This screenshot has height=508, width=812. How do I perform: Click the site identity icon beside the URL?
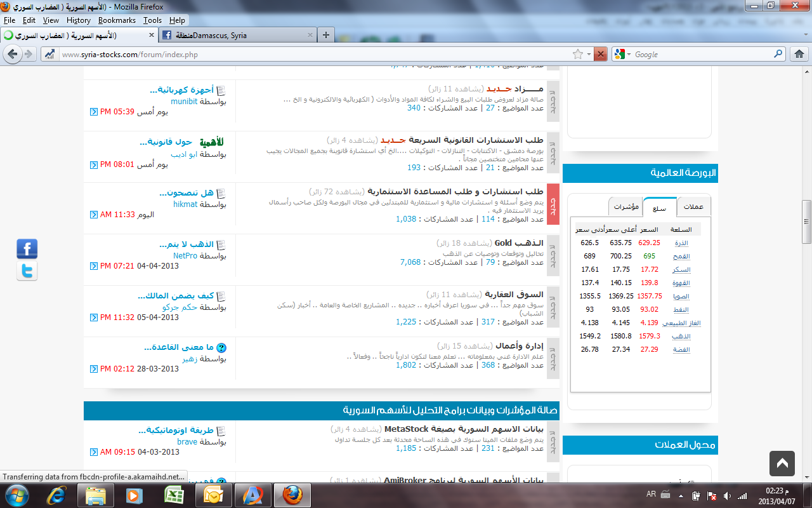tap(49, 55)
